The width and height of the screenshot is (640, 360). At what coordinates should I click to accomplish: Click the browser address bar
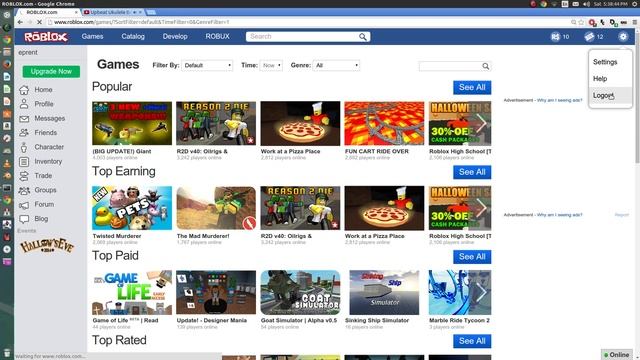pyautogui.click(x=308, y=22)
